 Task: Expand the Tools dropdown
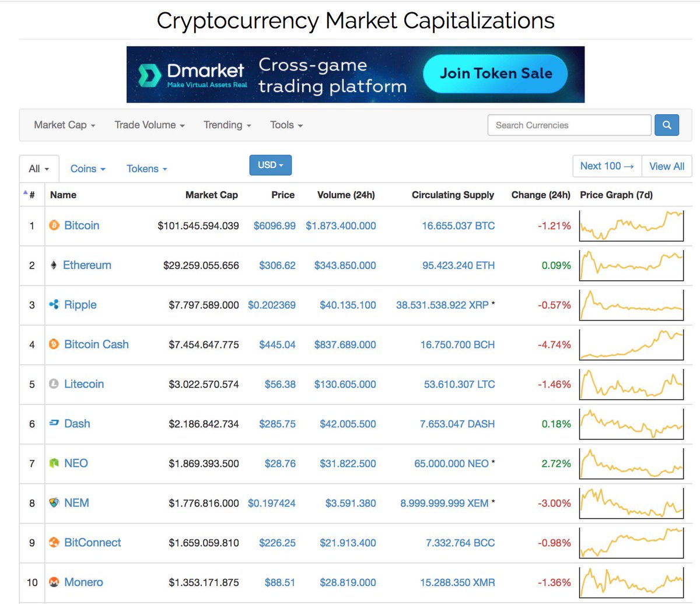[x=286, y=125]
